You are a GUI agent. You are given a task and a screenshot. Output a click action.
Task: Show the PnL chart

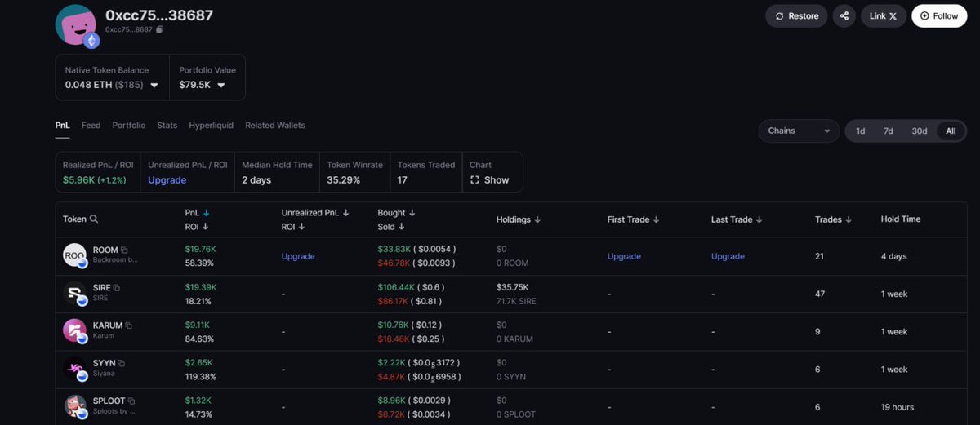coord(490,180)
